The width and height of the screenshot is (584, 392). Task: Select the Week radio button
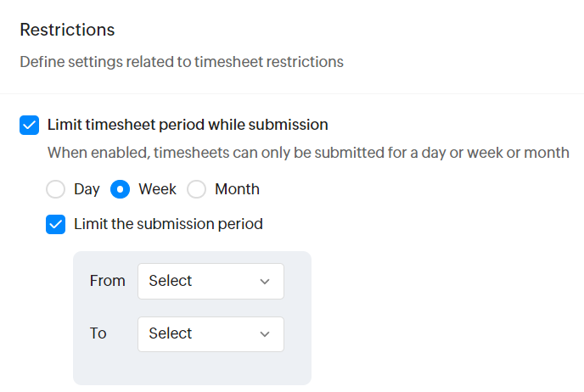[121, 189]
